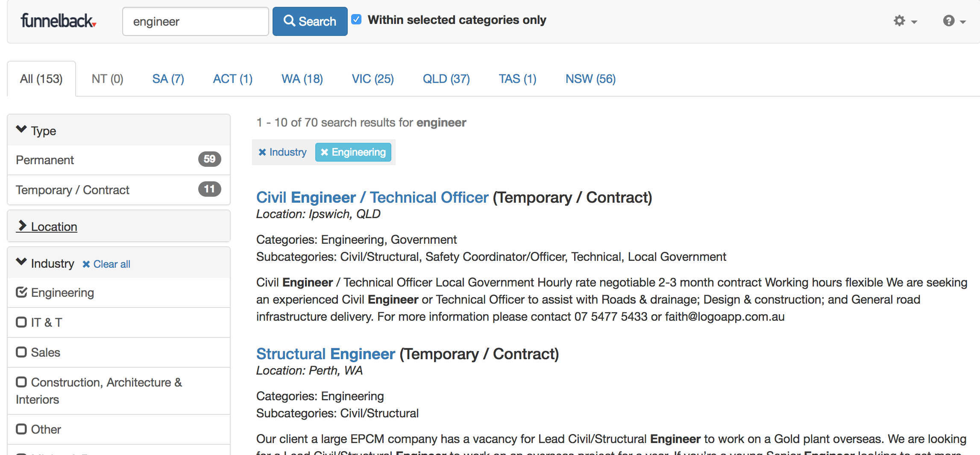
Task: Open the help question mark menu
Action: click(x=953, y=21)
